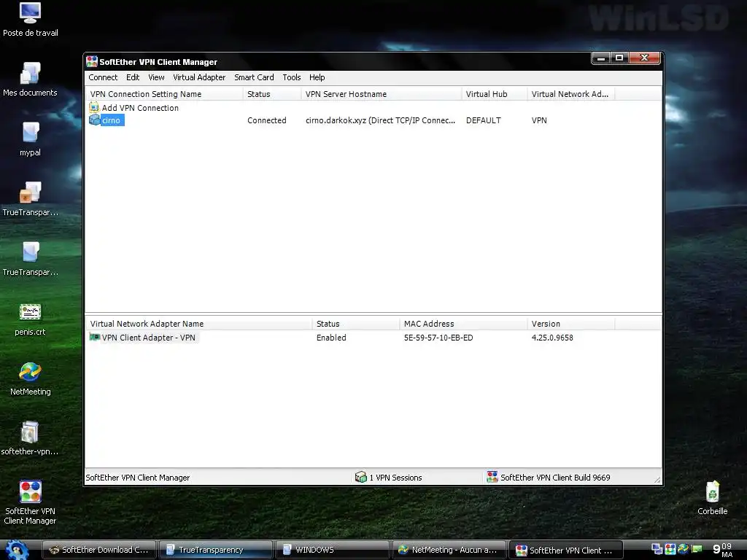Click the cirno.darkok.xyz hostname cell
Viewport: 747px width, 560px height.
[x=380, y=120]
